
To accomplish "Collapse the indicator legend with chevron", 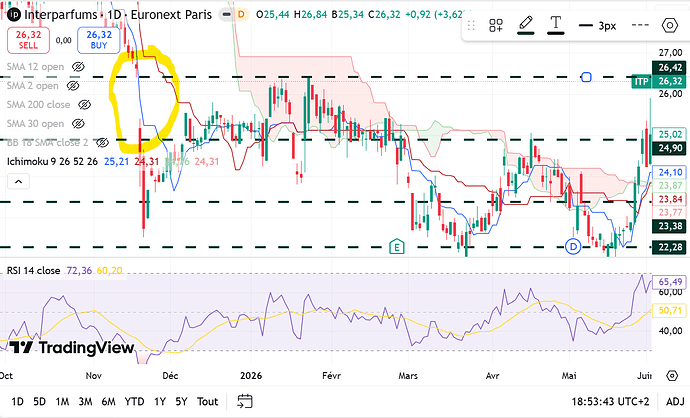I will [18, 181].
